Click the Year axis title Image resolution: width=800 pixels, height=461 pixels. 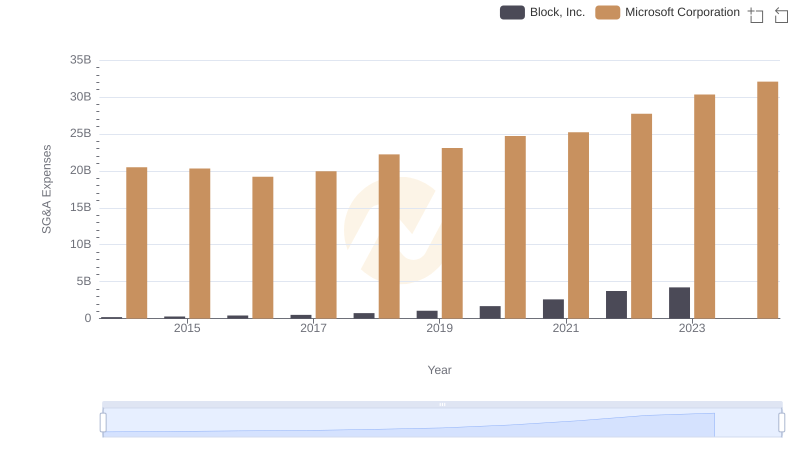pyautogui.click(x=439, y=370)
